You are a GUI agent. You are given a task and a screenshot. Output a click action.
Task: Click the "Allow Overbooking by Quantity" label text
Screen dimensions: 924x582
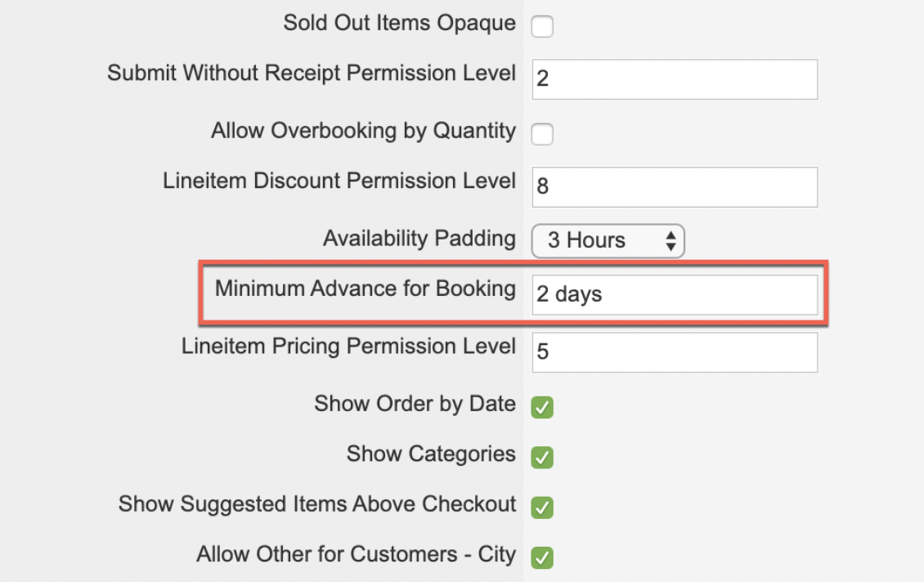pyautogui.click(x=363, y=131)
